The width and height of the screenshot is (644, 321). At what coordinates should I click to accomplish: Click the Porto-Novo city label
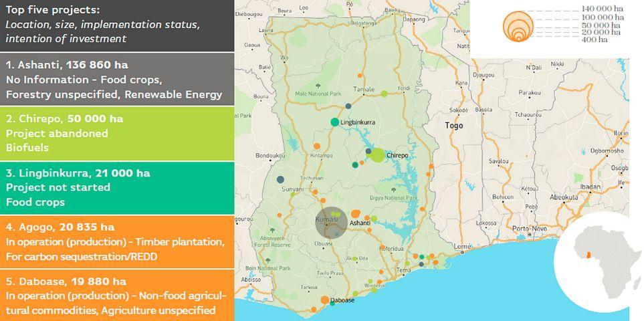pyautogui.click(x=526, y=229)
